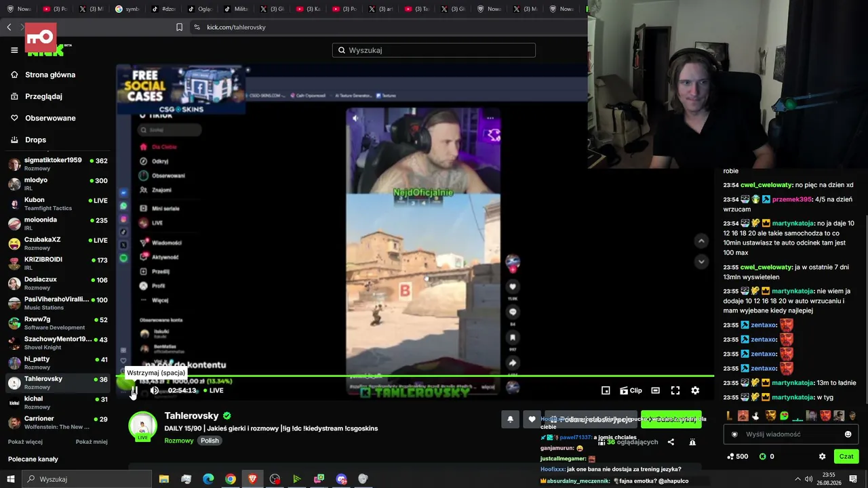This screenshot has width=868, height=488.
Task: Open the Windows volume tray icon
Action: coord(809,479)
